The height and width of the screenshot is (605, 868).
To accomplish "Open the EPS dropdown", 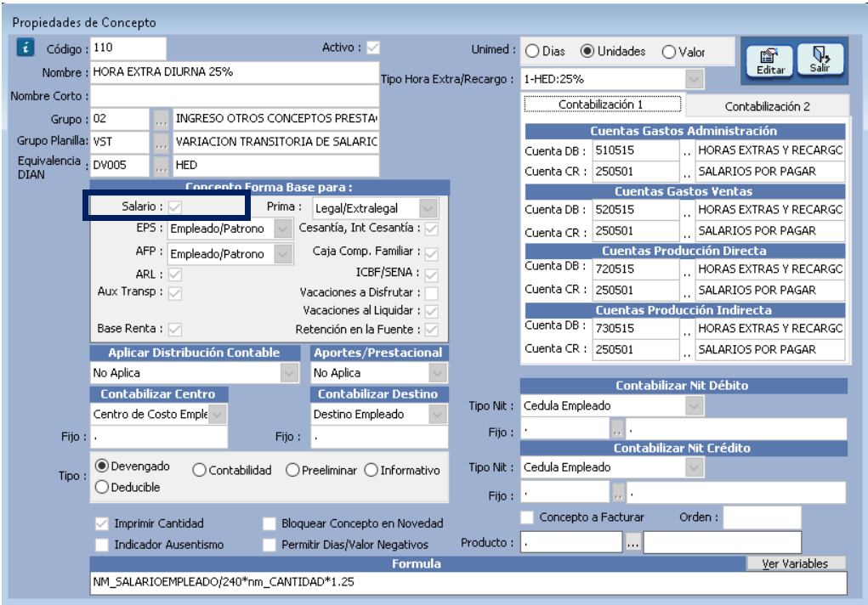I will [x=283, y=229].
